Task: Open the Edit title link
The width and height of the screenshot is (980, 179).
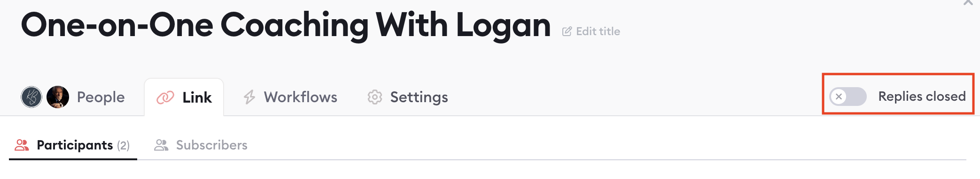Action: click(591, 31)
